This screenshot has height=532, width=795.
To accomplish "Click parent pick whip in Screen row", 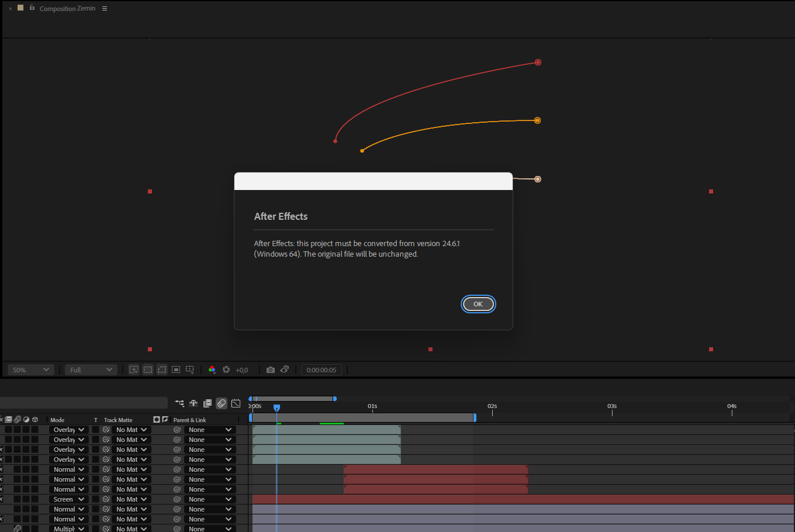I will coord(177,499).
